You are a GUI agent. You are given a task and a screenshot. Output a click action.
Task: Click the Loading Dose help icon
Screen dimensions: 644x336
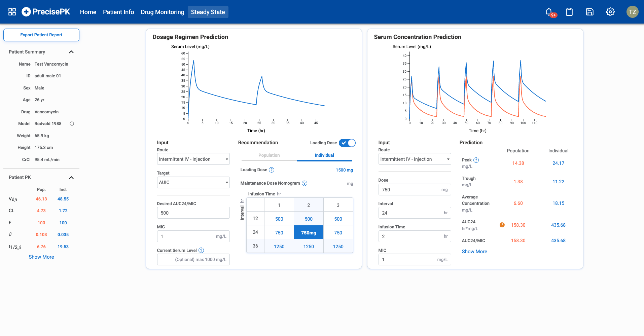tap(272, 170)
